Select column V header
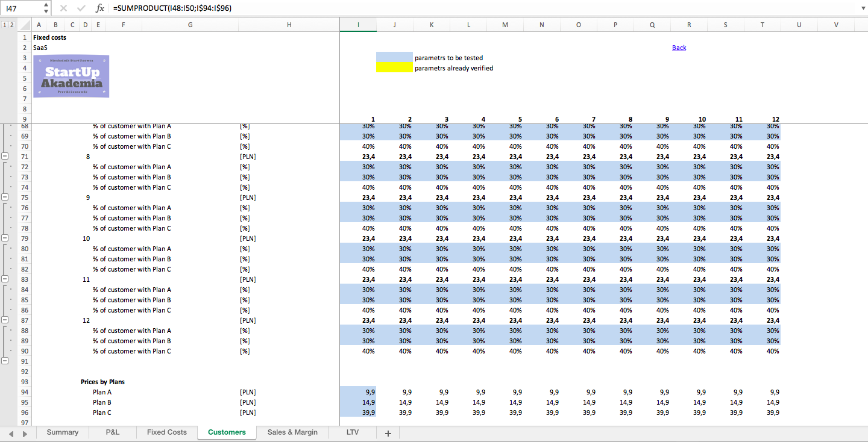 coord(836,25)
